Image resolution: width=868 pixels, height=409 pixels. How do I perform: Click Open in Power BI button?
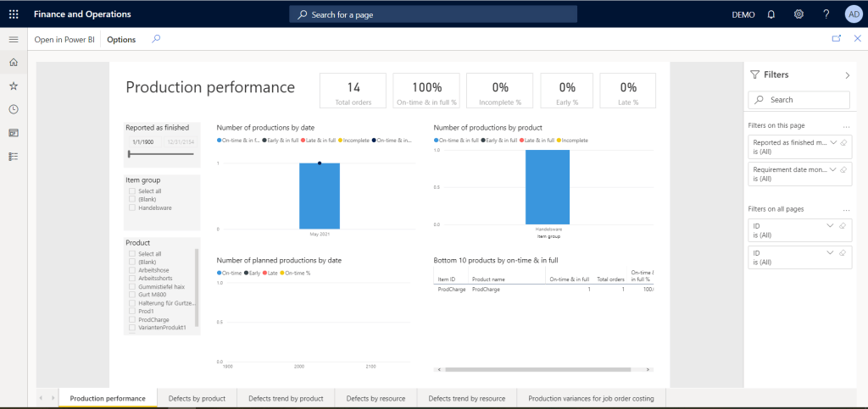point(64,40)
